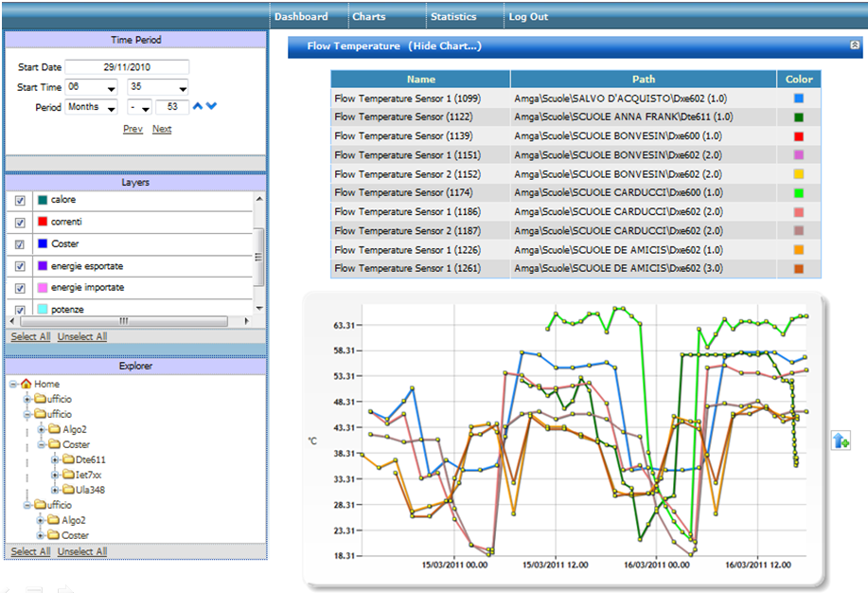This screenshot has height=593, width=868.
Task: Click the Start Date input field
Action: [x=127, y=67]
